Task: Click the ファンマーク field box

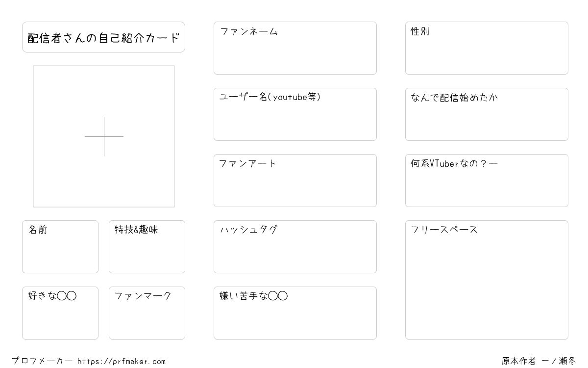Action: [147, 313]
